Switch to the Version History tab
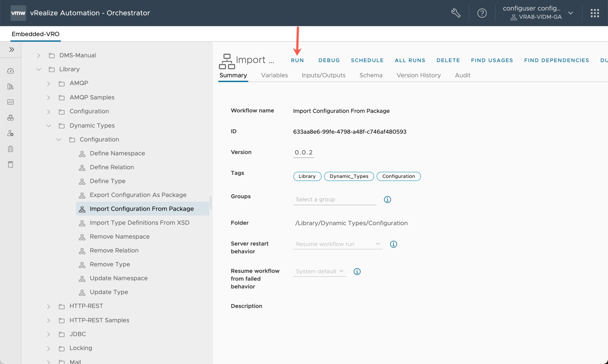Viewport: 608px width, 364px height. click(x=419, y=75)
